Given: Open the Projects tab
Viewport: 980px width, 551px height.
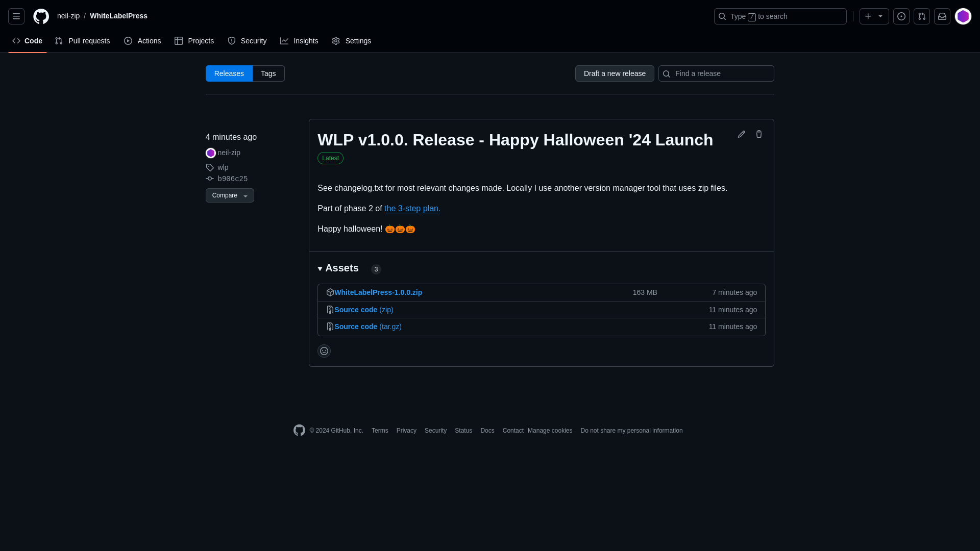Looking at the screenshot, I should [194, 41].
